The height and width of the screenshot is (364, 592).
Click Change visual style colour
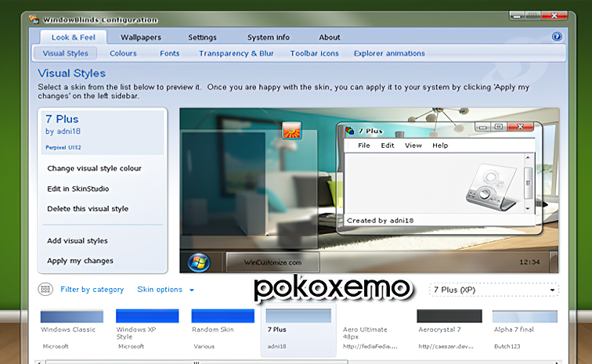tap(94, 168)
